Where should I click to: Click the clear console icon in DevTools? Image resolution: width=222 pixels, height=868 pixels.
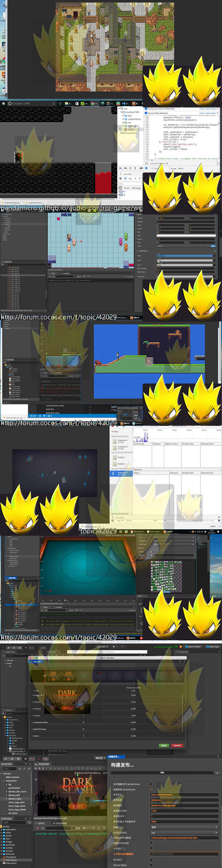click(x=120, y=178)
